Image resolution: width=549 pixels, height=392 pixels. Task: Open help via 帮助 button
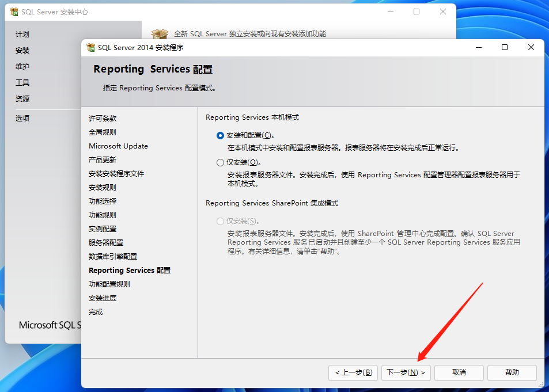[512, 373]
